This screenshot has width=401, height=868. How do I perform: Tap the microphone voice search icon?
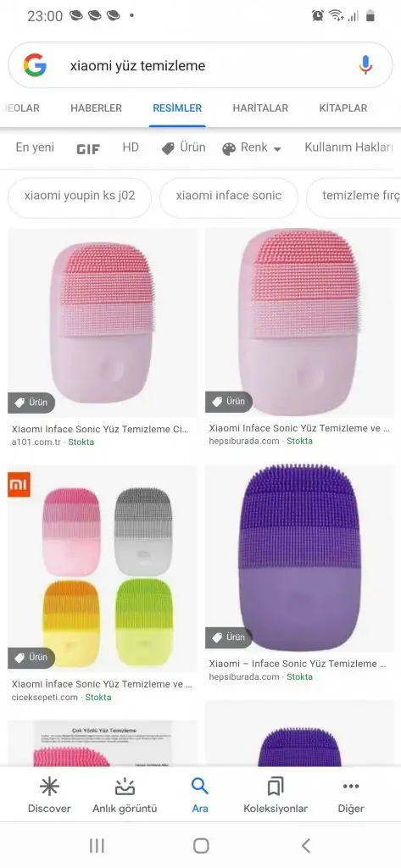click(x=365, y=65)
